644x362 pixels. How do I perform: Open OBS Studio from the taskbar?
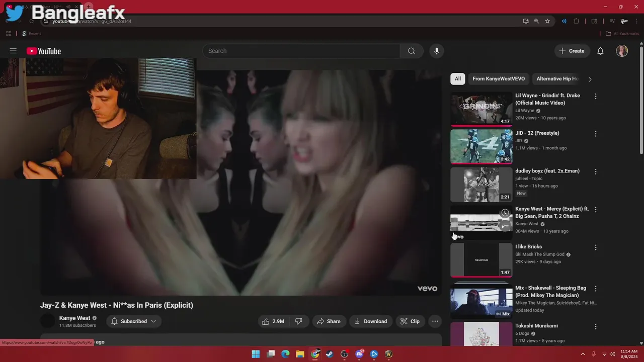pyautogui.click(x=344, y=354)
